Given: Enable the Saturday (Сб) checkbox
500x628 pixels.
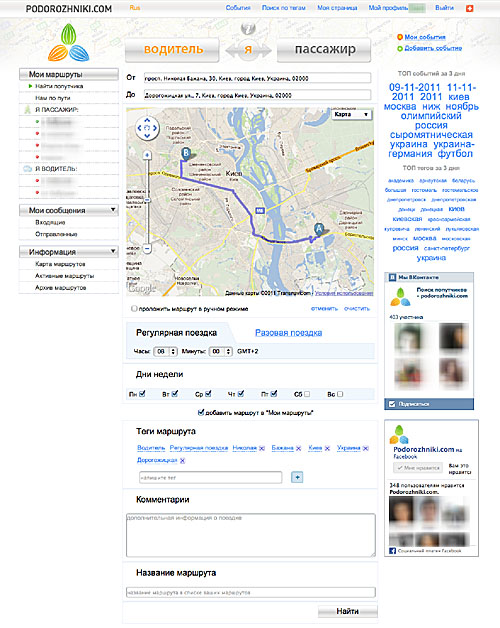Looking at the screenshot, I should [307, 394].
